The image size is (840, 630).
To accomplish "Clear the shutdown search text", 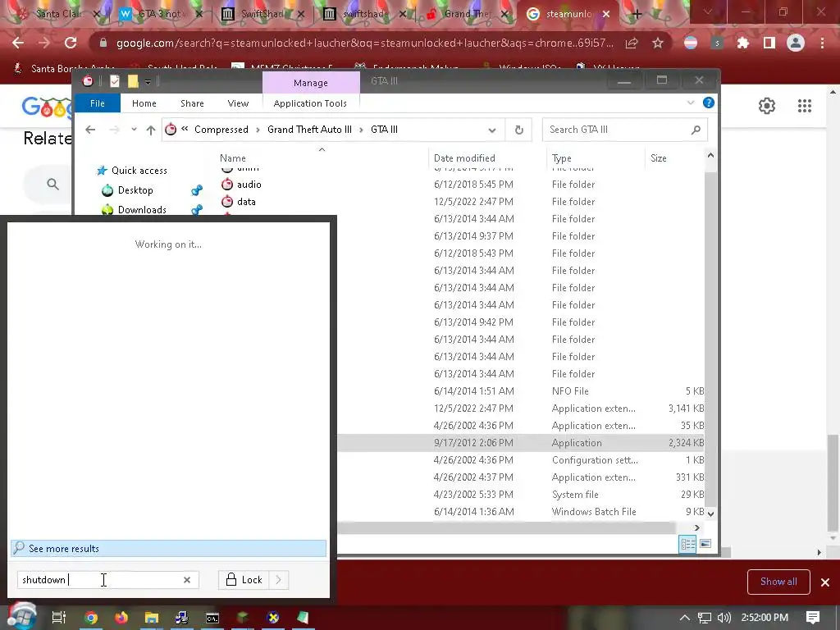I will [186, 580].
